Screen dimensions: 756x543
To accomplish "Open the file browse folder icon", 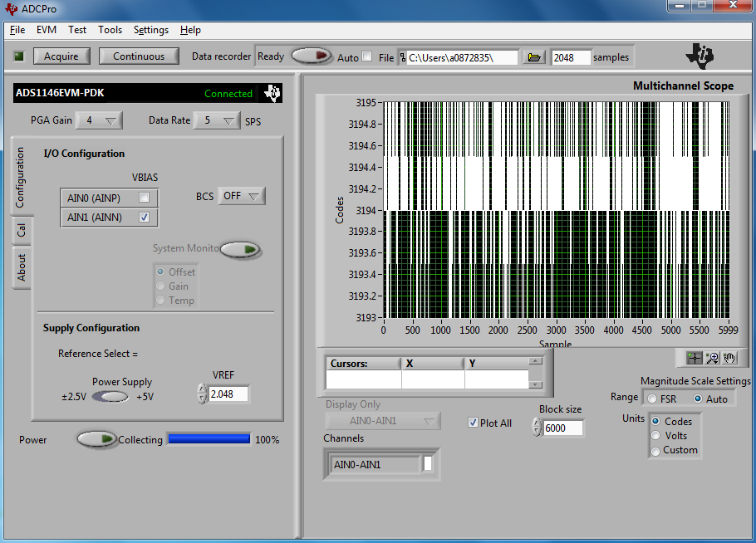I will 533,57.
